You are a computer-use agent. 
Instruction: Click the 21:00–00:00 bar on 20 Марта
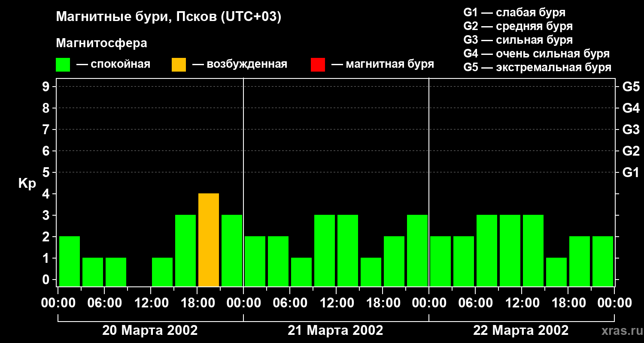tap(232, 250)
